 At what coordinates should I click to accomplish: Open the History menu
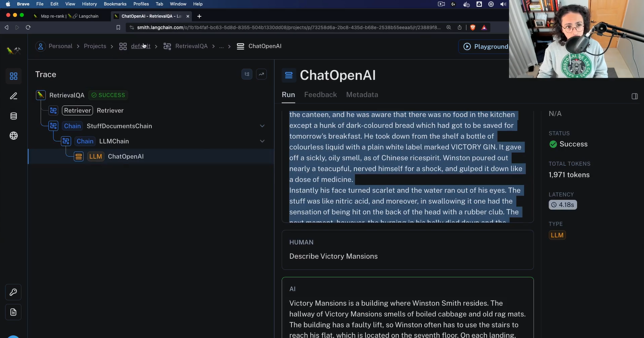[x=90, y=4]
